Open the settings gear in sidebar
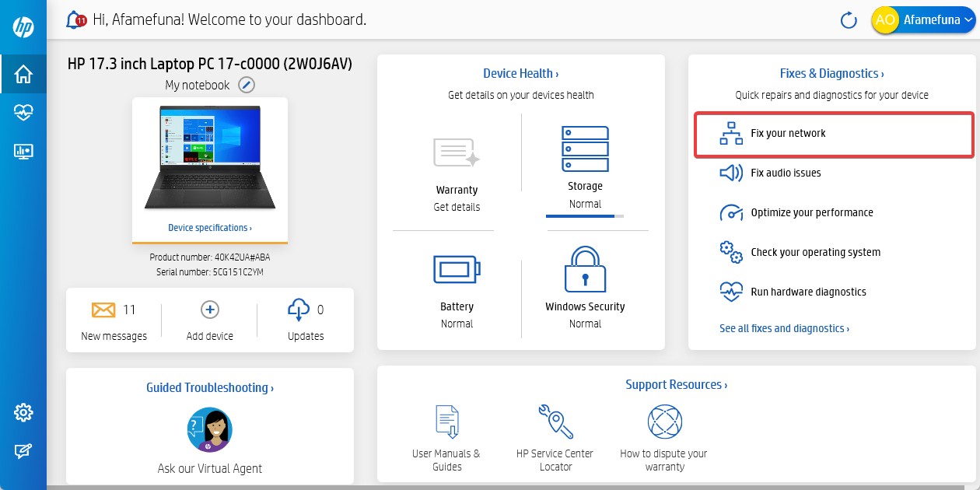980x490 pixels. tap(23, 412)
